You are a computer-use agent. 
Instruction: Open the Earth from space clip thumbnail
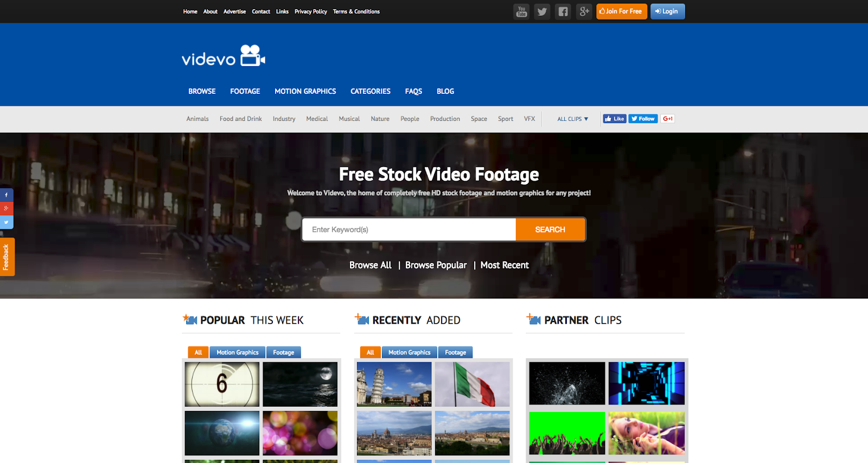click(x=222, y=433)
